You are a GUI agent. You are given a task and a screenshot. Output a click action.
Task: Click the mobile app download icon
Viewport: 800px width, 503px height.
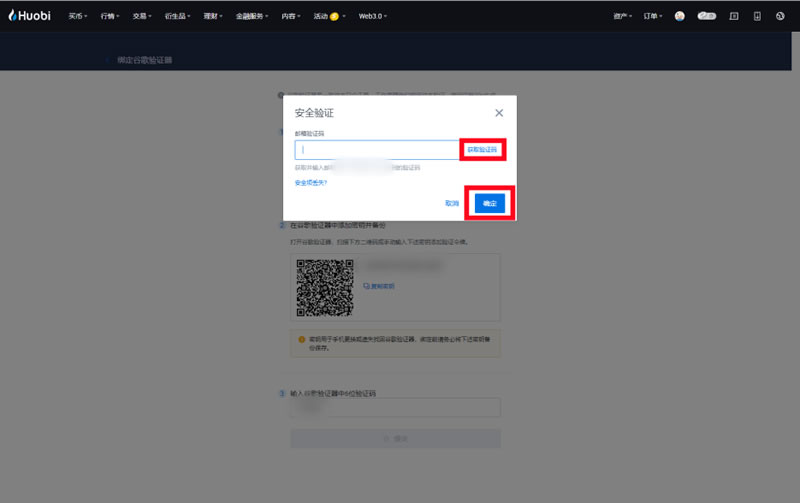click(757, 16)
